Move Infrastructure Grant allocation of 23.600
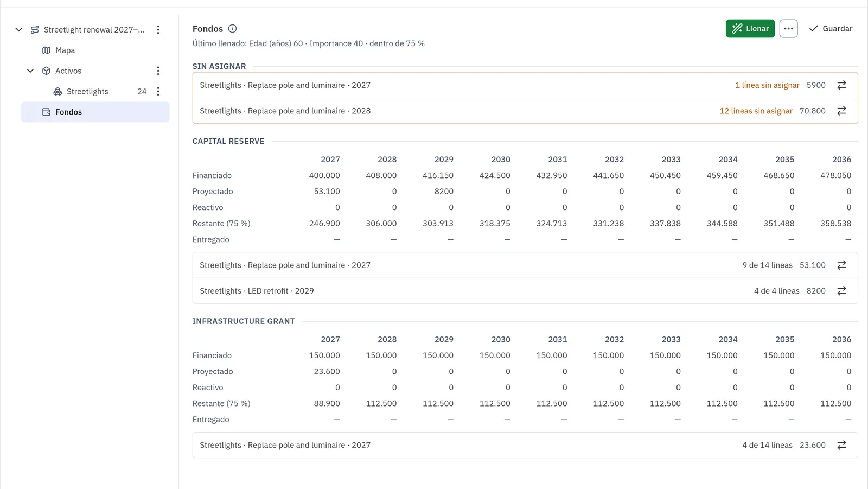The height and width of the screenshot is (489, 868). 841,445
